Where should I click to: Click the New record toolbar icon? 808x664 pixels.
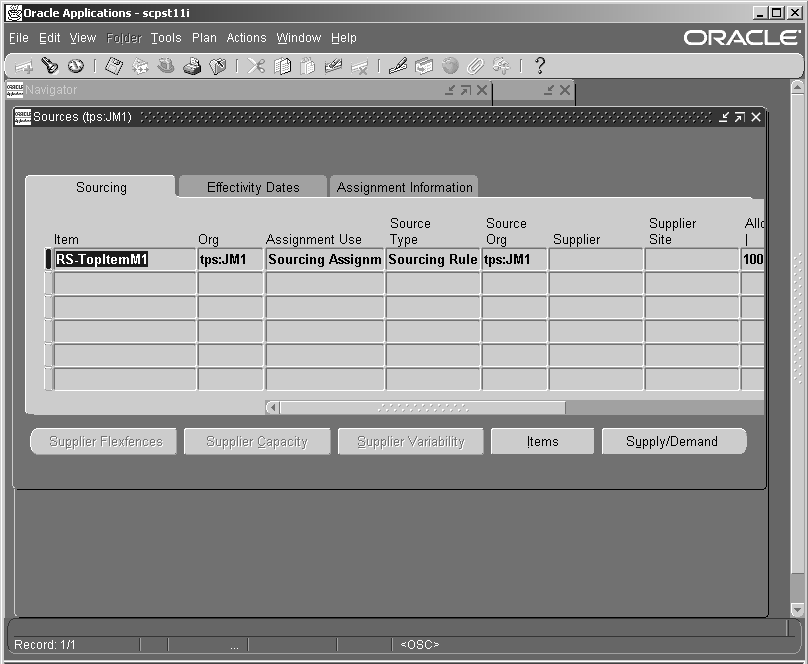coord(24,66)
